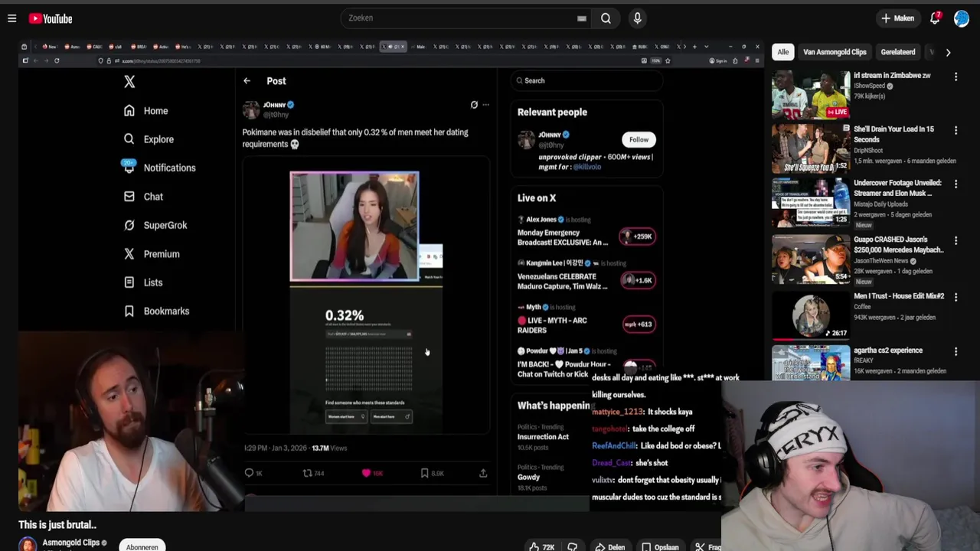Click Notifications in the X sidebar
The image size is (980, 551).
coord(159,168)
